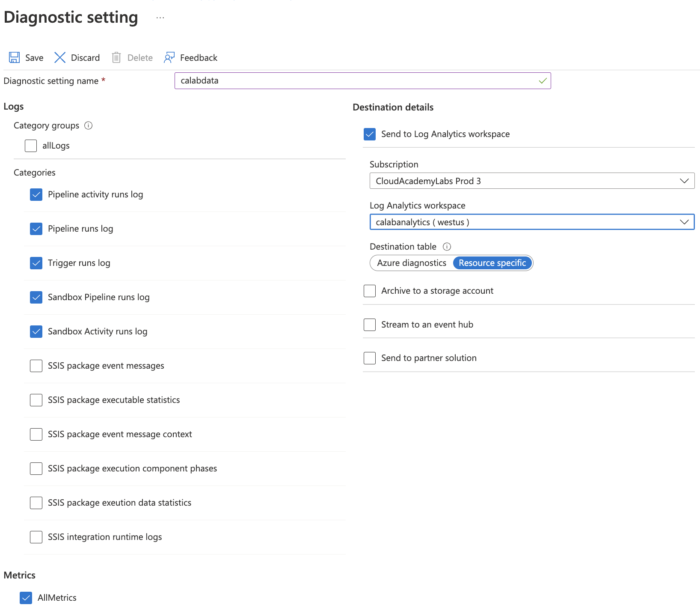
Task: Click the Delete trash can icon
Action: click(116, 57)
